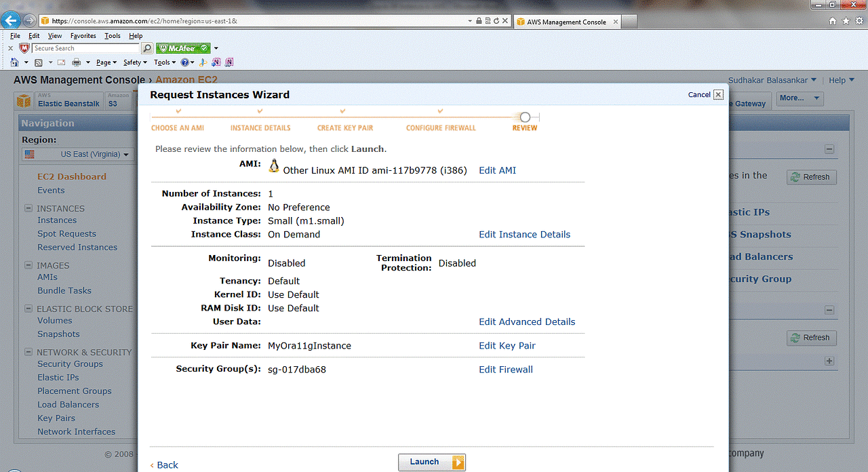Screen dimensions: 868x472
Task: Open the Safety dropdown in command bar
Action: 135,62
